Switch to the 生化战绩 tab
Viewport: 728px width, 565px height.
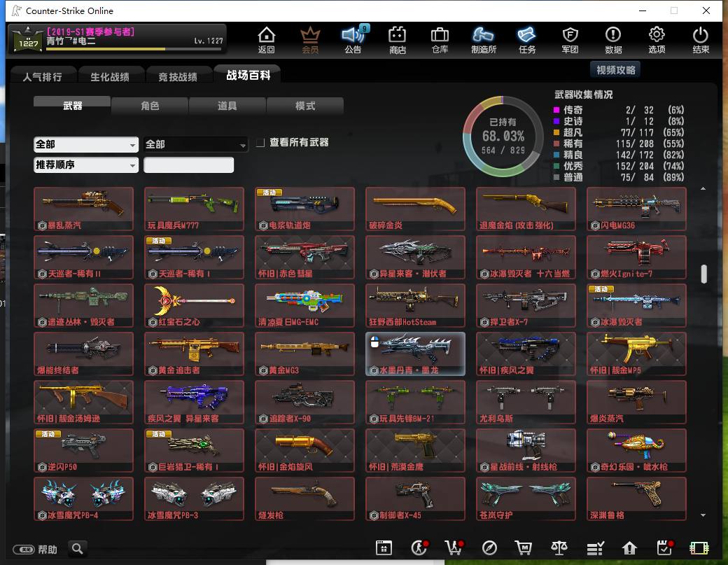[x=110, y=76]
